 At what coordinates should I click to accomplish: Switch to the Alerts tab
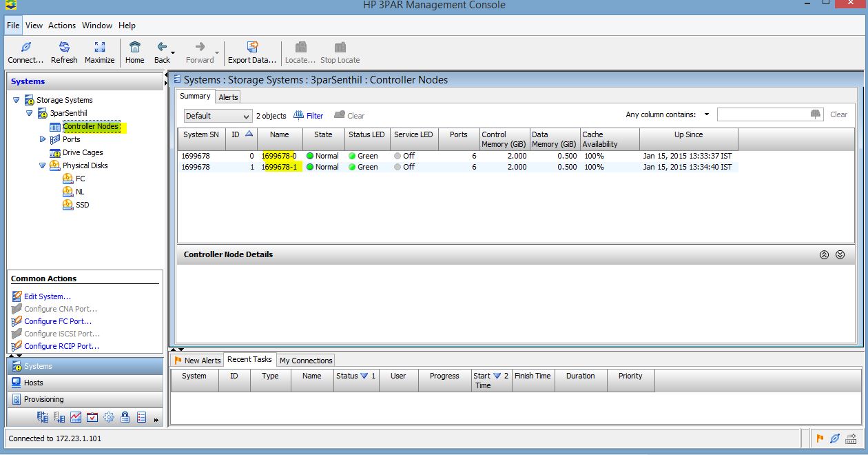[228, 97]
